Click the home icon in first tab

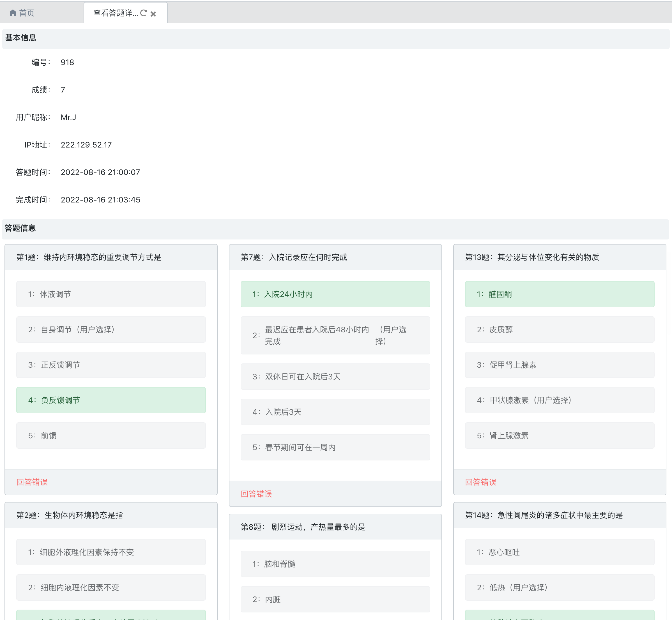(x=13, y=13)
